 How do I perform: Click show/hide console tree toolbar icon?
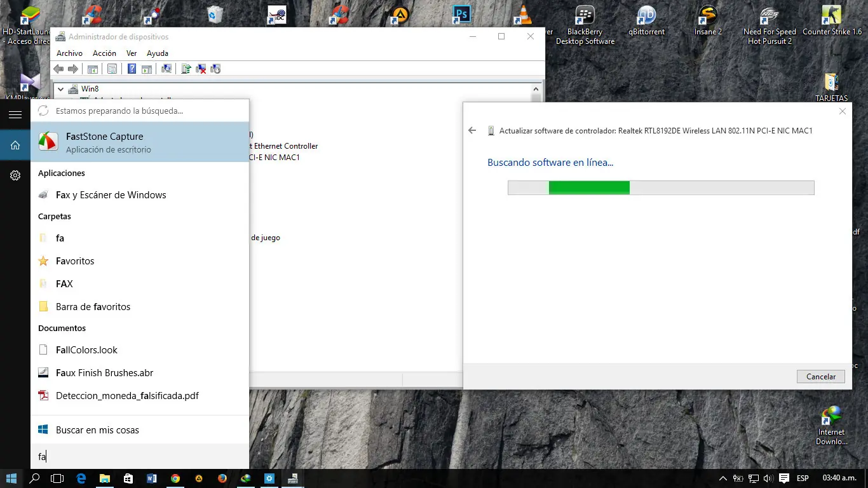coord(92,69)
